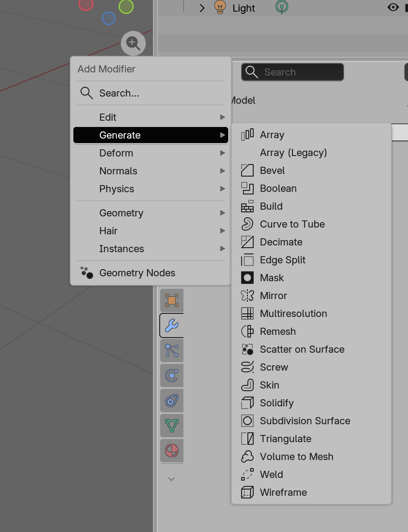Click the magnifier zoom icon in the viewport
The image size is (408, 532).
[x=133, y=43]
